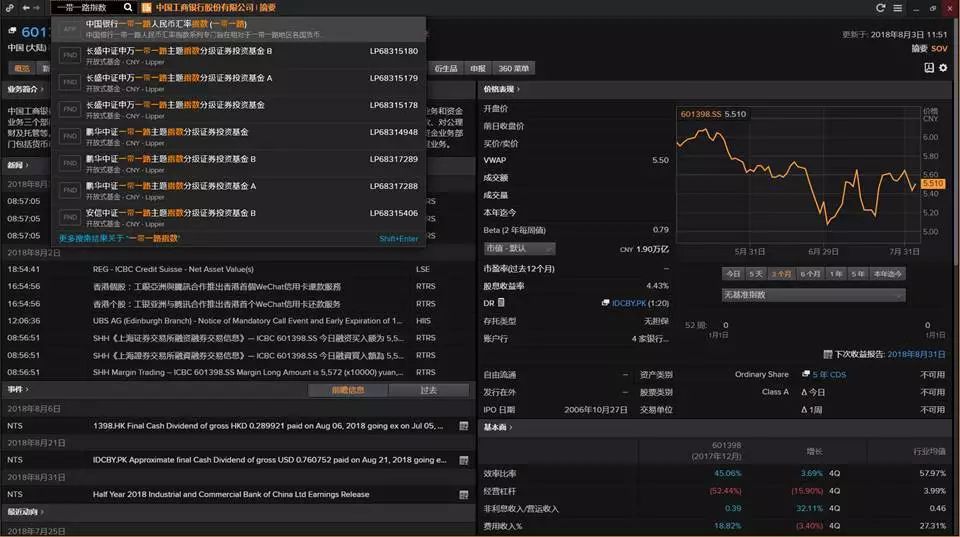
Task: Set chart range to 6个月
Action: click(810, 274)
